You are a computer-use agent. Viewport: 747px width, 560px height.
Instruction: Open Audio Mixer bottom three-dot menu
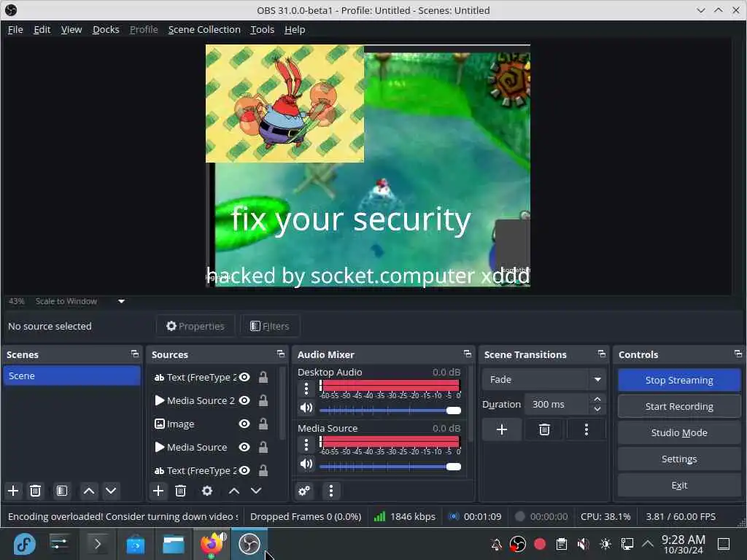tap(331, 491)
